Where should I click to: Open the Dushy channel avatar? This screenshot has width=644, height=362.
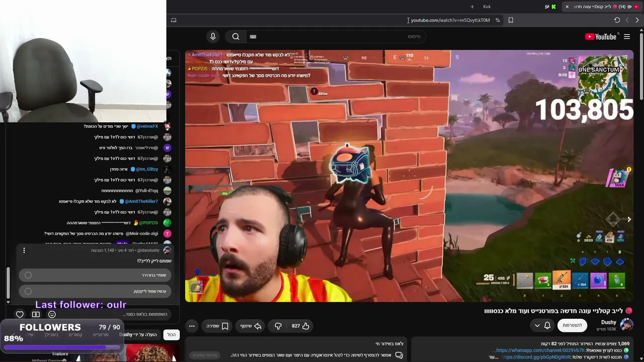pyautogui.click(x=626, y=325)
